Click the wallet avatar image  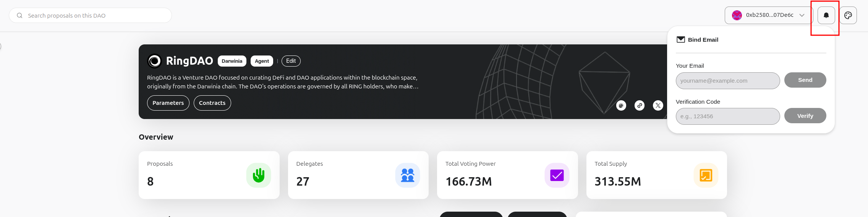point(737,15)
